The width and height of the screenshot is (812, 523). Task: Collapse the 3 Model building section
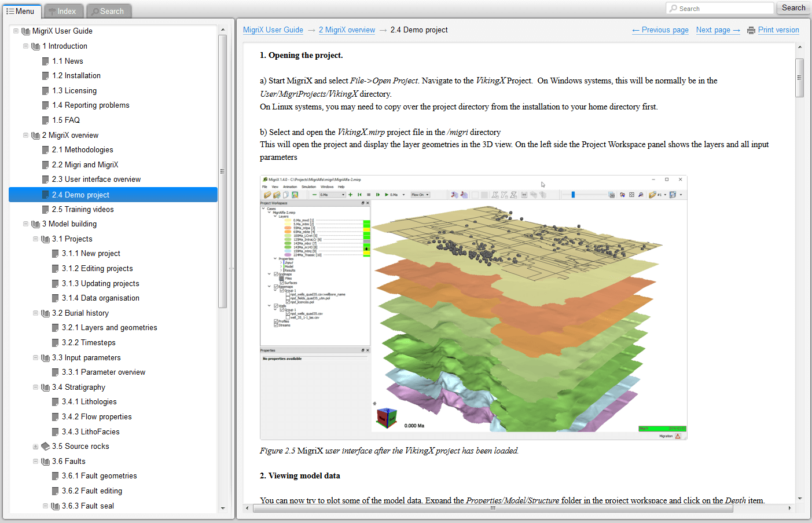[25, 224]
